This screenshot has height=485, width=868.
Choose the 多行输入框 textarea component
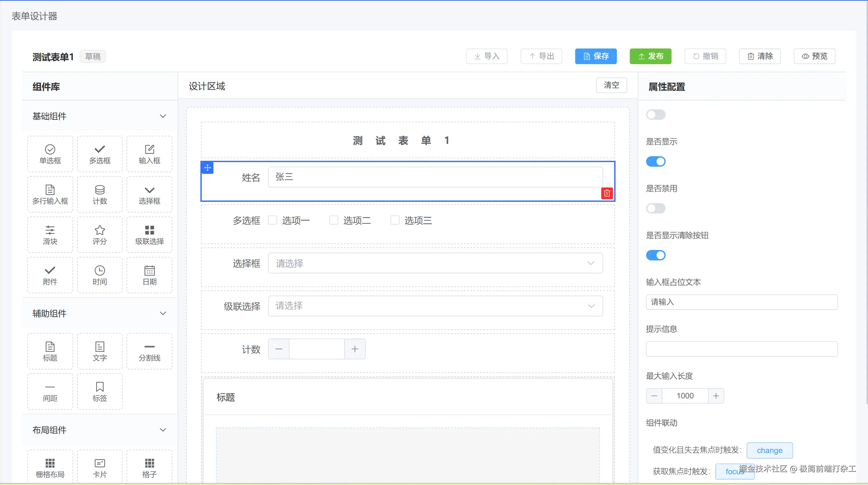50,194
